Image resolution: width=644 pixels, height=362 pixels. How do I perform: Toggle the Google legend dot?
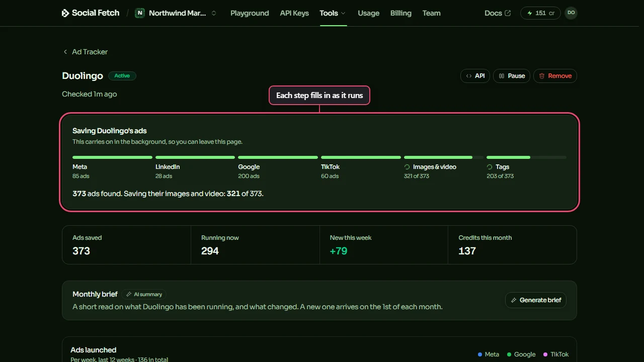coord(509,354)
